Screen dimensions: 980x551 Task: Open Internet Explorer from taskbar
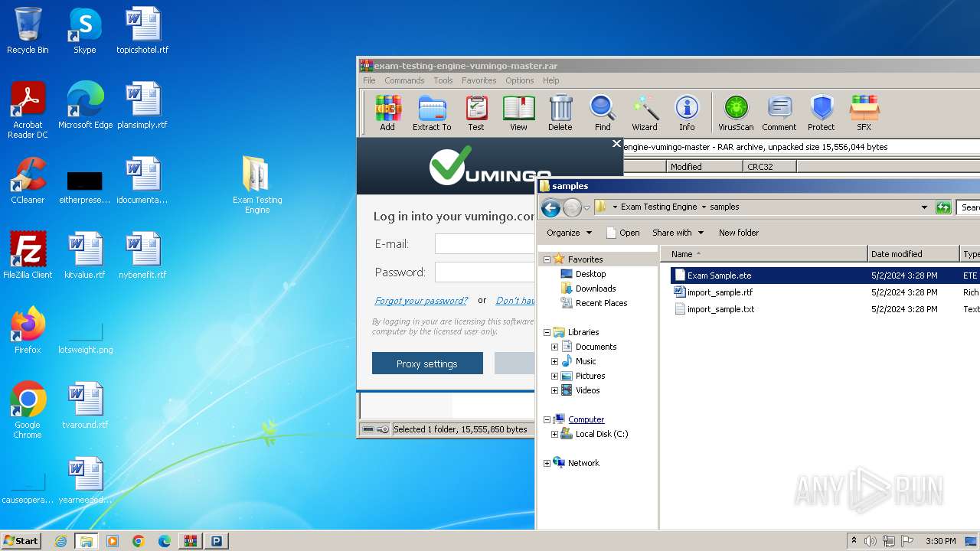[60, 541]
